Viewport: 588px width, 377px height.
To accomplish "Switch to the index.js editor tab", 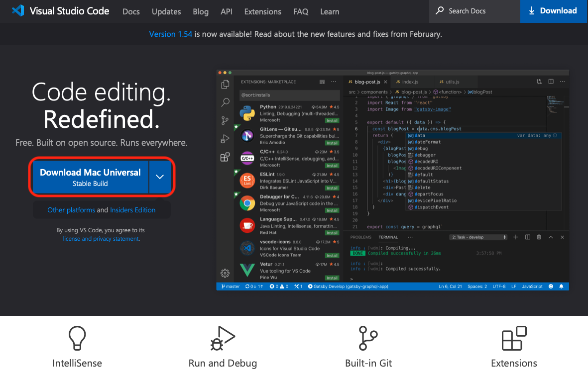I will [411, 82].
